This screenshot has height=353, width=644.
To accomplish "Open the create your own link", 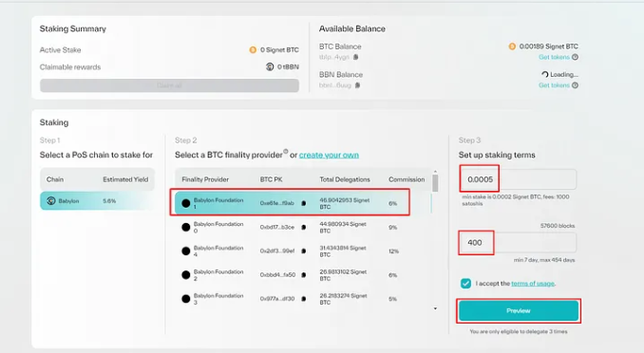I will pyautogui.click(x=329, y=155).
